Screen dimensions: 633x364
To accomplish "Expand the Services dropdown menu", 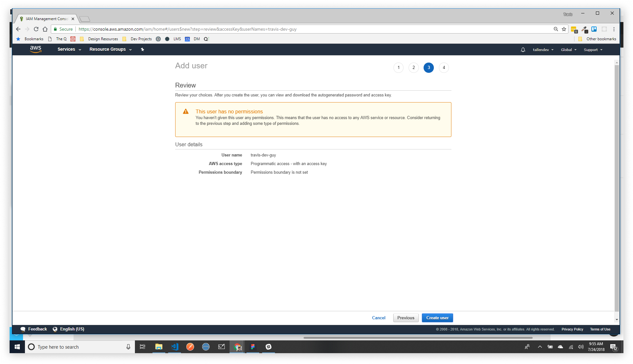I will click(x=69, y=49).
